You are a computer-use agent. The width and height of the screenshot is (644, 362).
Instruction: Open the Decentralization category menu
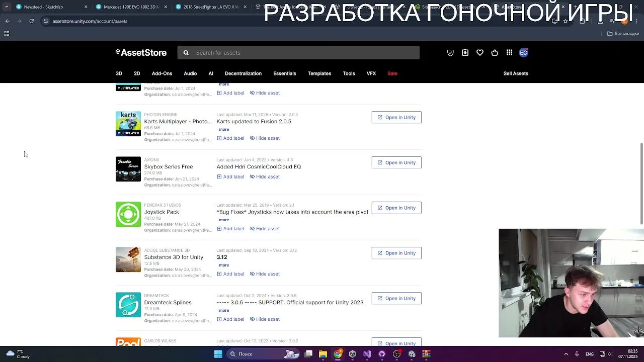(x=243, y=73)
